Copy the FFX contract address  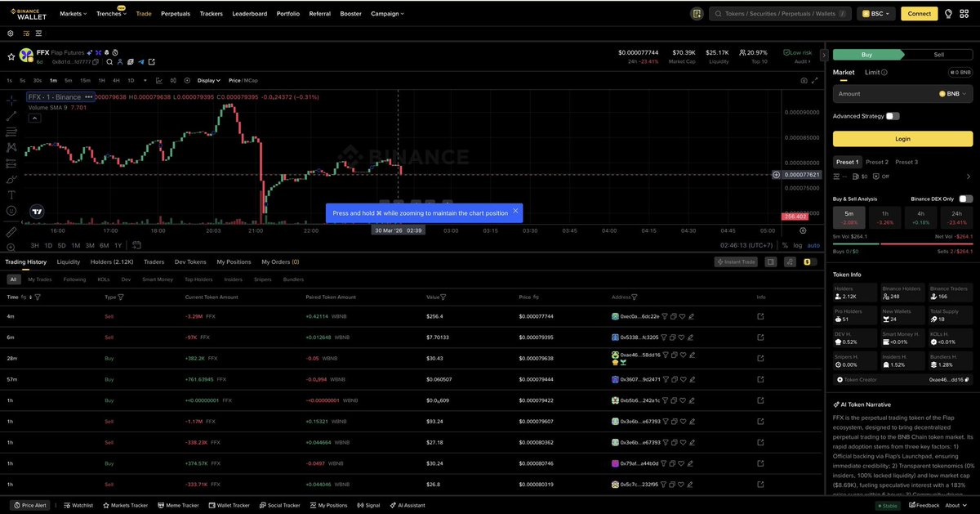click(x=96, y=62)
